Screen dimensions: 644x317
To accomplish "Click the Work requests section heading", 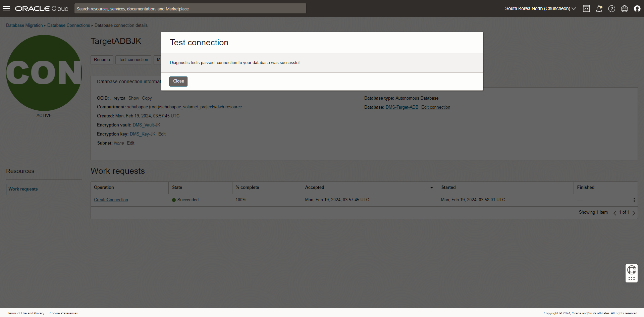I will point(118,171).
